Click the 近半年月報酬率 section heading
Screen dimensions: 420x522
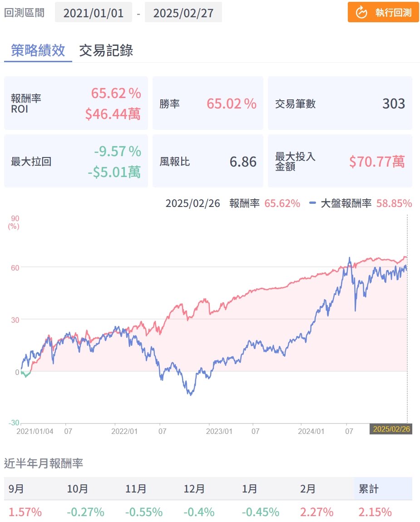[44, 463]
